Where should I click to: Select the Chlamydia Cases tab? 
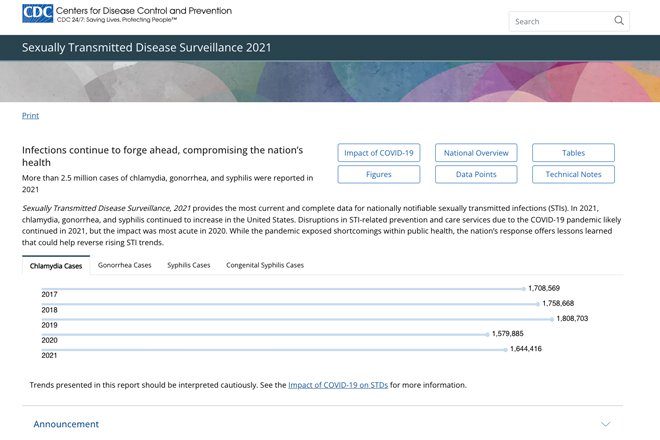click(x=56, y=266)
